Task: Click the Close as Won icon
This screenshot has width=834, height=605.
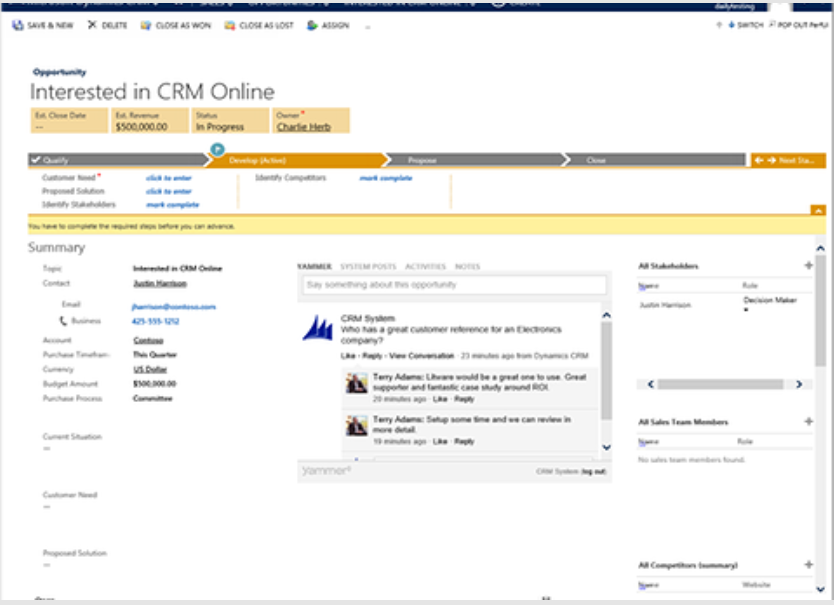Action: click(x=145, y=26)
